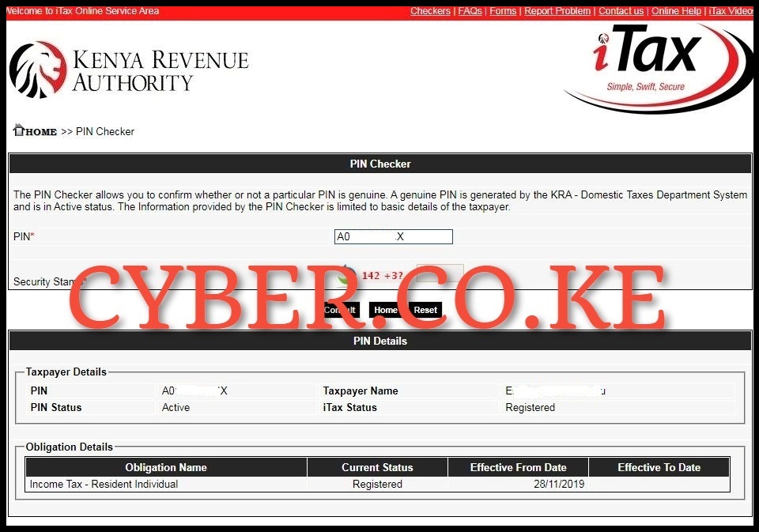Screen dimensions: 759x532
Task: Click the Obligation Name column header
Action: coord(166,467)
